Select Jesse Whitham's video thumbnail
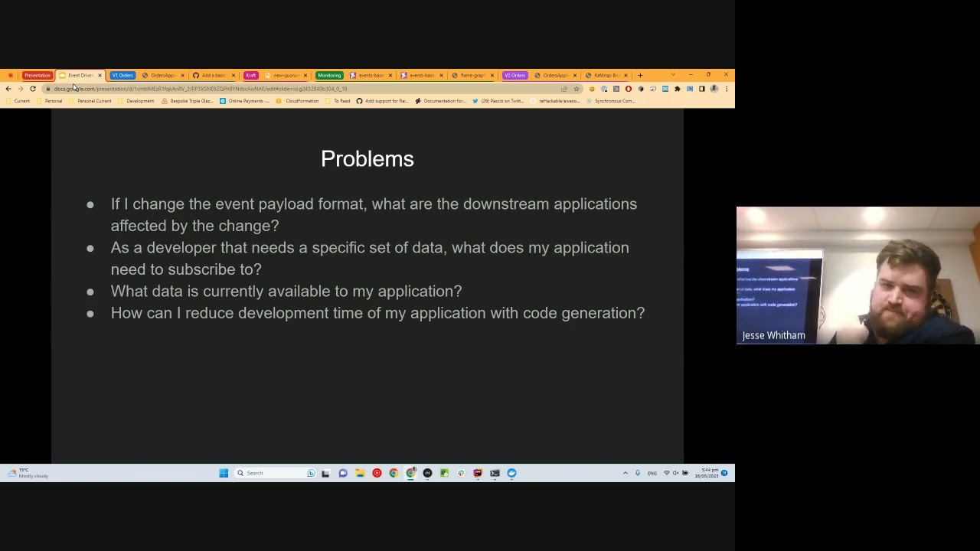980x551 pixels. [x=858, y=275]
